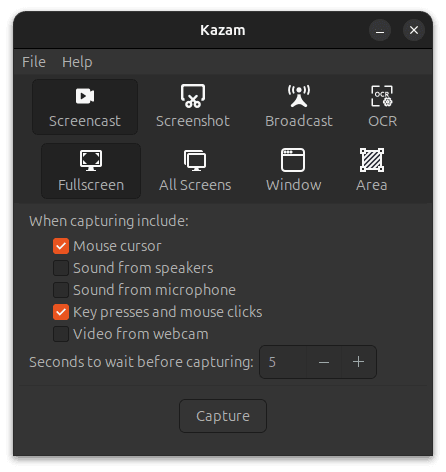Minimize the Kazam window
446x472 pixels.
pos(380,30)
